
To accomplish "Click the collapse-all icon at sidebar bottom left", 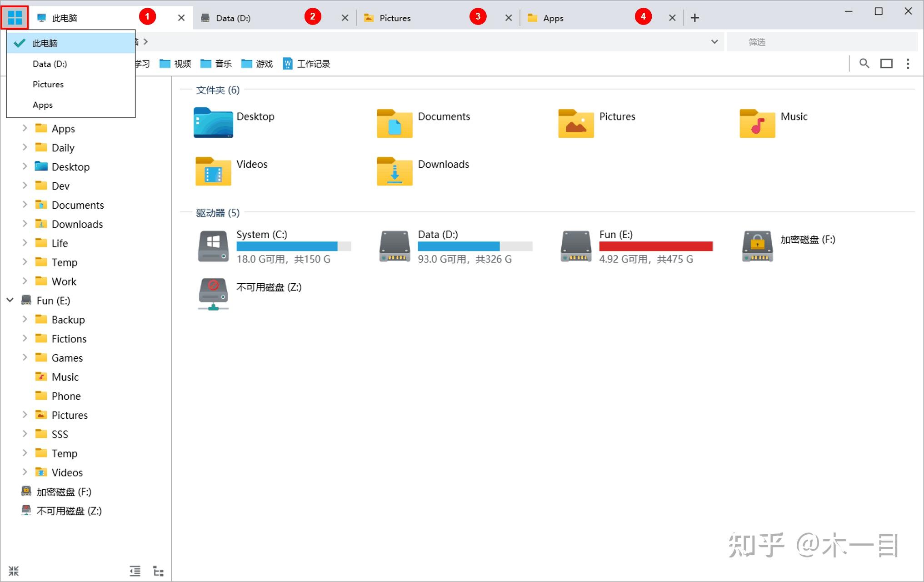I will click(x=14, y=571).
